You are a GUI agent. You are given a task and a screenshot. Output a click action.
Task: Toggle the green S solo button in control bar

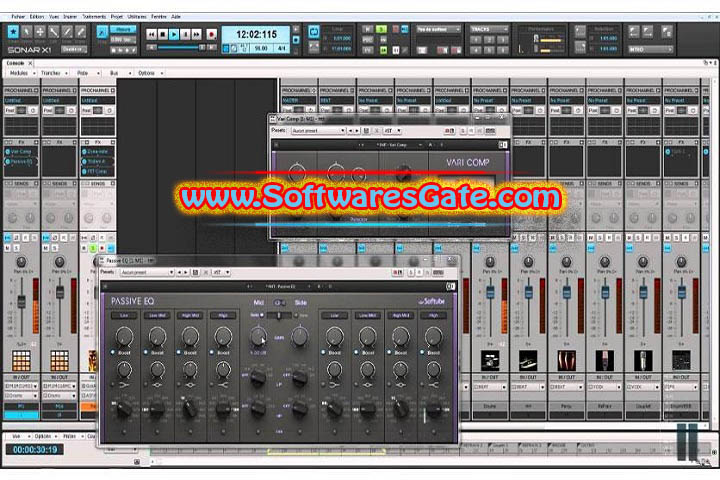(381, 29)
